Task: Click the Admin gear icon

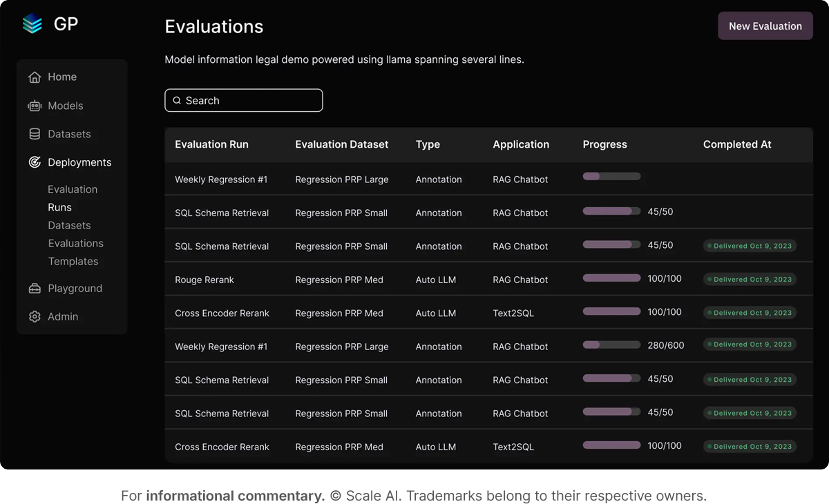Action: [33, 316]
